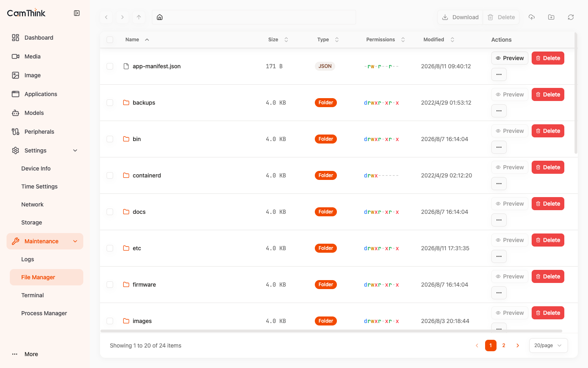Click the path input field
Screen dimensions: 588x368
254,17
